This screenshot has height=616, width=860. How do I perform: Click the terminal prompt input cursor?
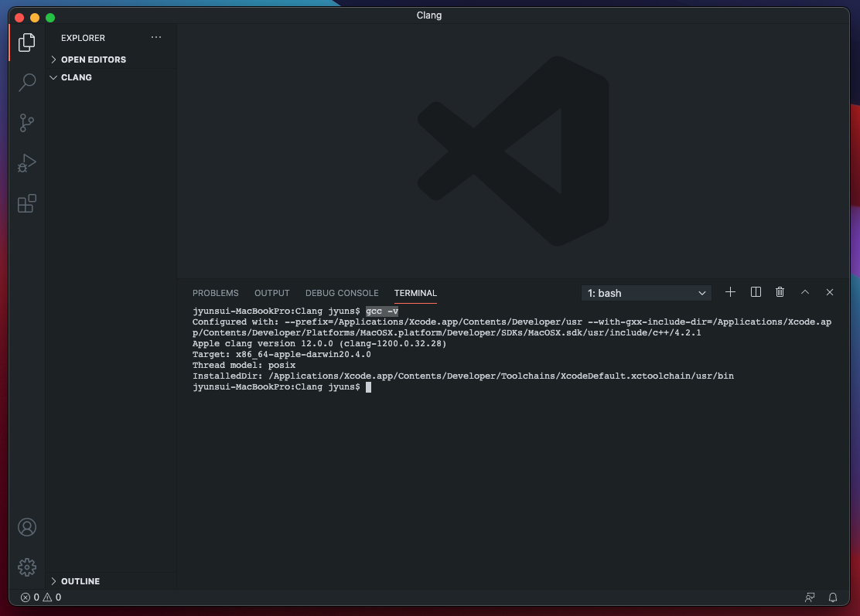[x=369, y=387]
